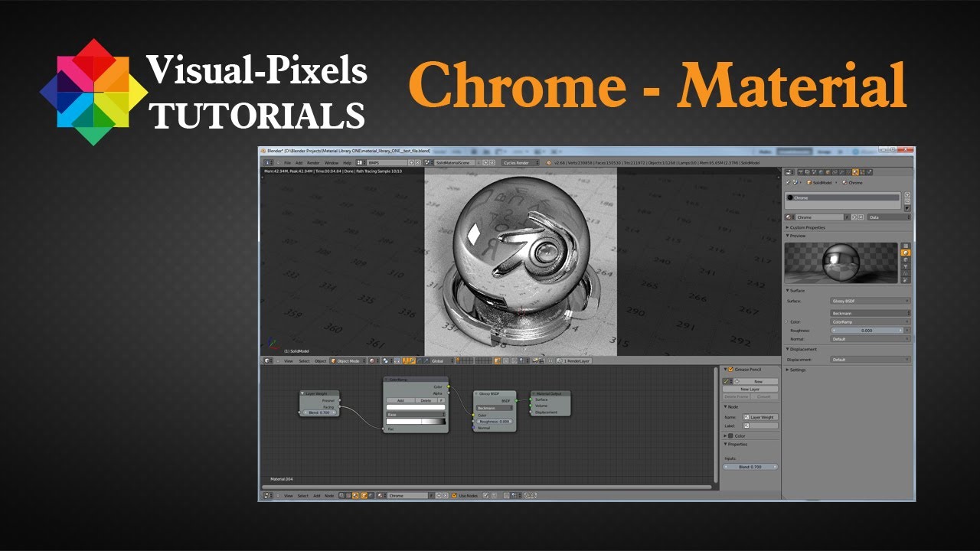Collapse the Node section in sidebar
The height and width of the screenshot is (551, 980).
(x=731, y=406)
